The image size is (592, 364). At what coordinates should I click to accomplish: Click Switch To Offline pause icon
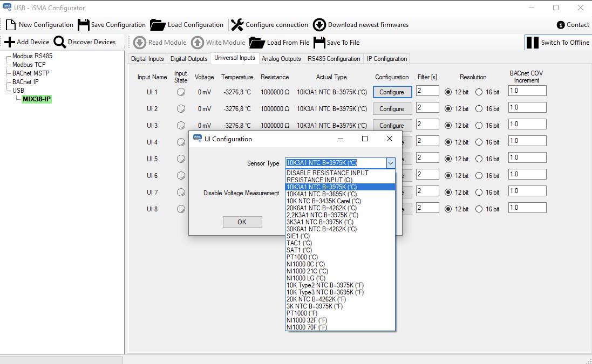coord(532,43)
